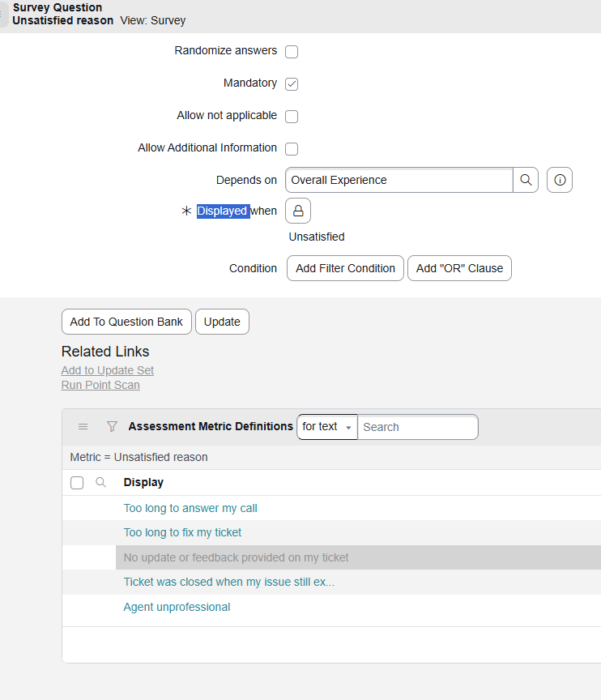The image size is (601, 700).
Task: Open the Assessment Metric Definitions list menu
Action: pos(82,427)
